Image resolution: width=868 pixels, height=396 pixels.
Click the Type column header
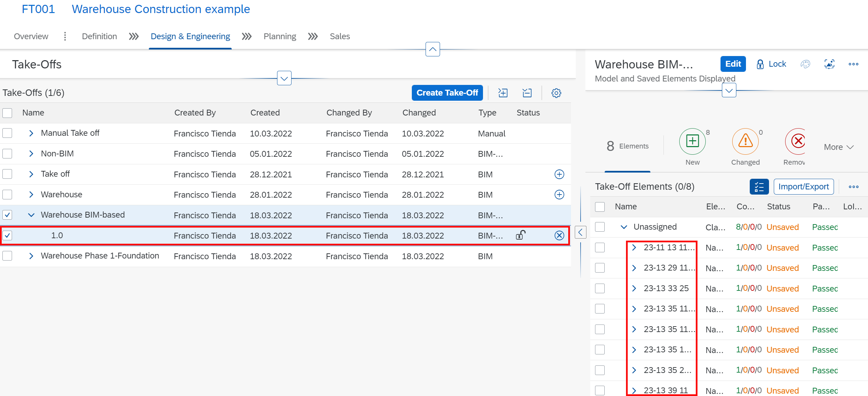tap(487, 113)
